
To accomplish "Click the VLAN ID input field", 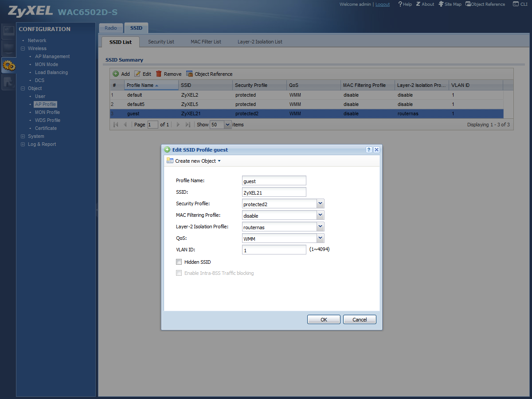I will [274, 250].
